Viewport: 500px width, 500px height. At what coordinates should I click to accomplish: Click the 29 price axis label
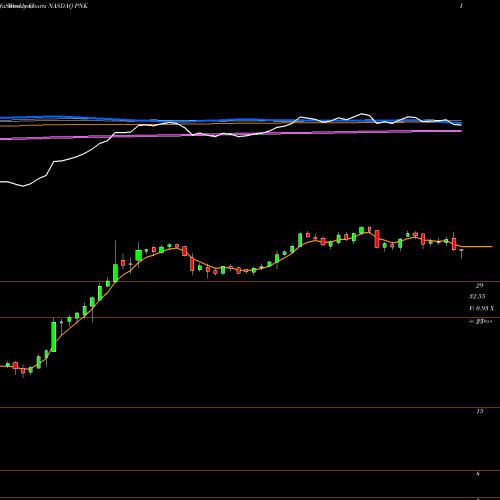[x=479, y=285]
